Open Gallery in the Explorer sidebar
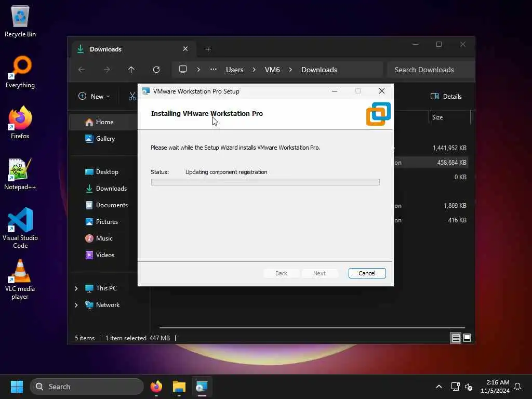This screenshot has width=532, height=399. point(104,138)
